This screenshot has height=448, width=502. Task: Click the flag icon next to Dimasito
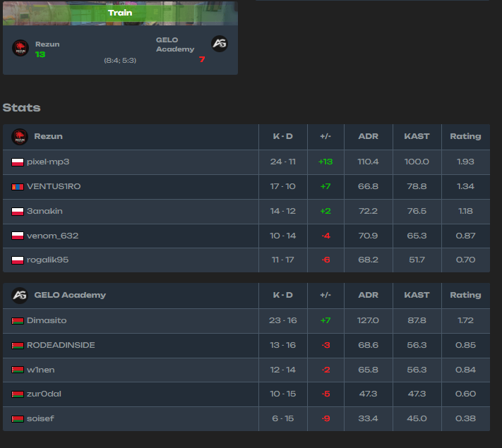pyautogui.click(x=18, y=321)
